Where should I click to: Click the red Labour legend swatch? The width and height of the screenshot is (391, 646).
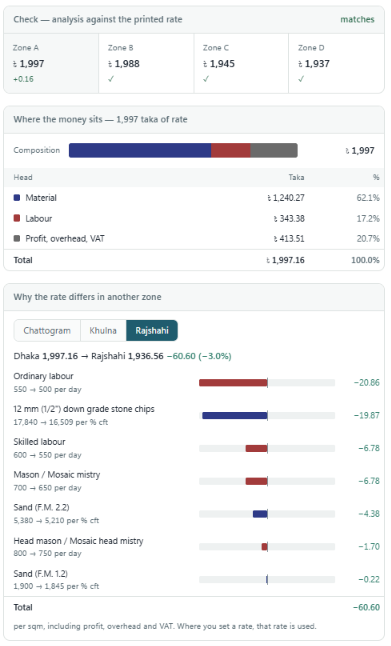[17, 218]
